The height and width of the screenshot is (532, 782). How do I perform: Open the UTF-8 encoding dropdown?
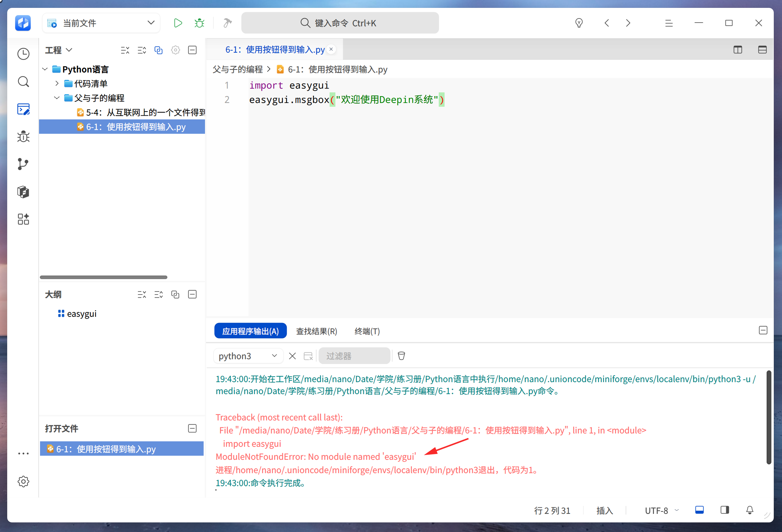click(662, 510)
